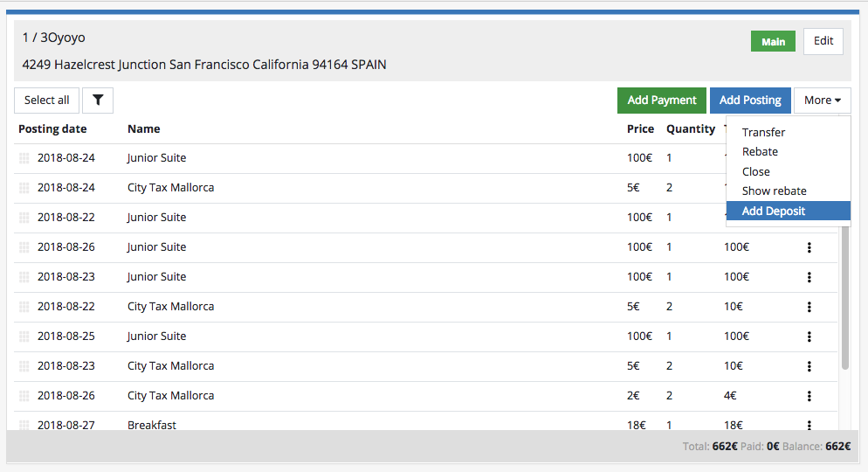Select Show rebate menu option
Viewport: 868px width, 472px height.
774,191
